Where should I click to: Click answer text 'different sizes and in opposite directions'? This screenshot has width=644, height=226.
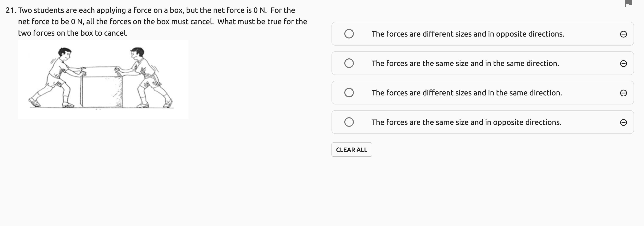pyautogui.click(x=468, y=34)
